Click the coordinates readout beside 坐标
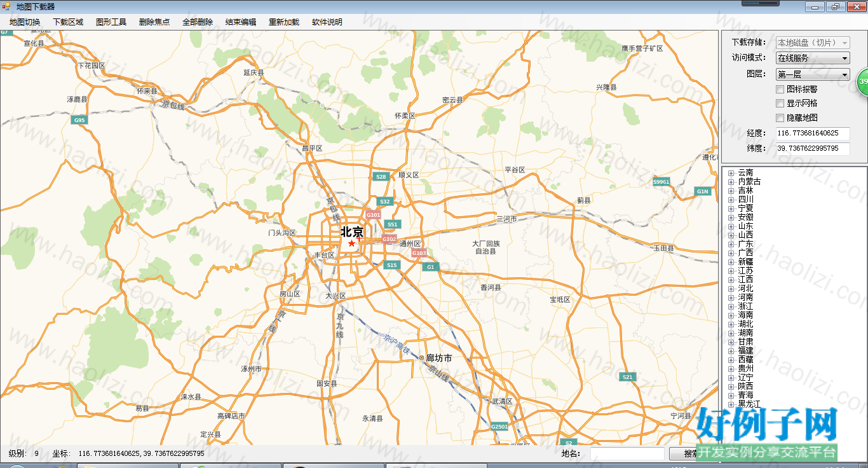868x468 pixels. coord(141,454)
